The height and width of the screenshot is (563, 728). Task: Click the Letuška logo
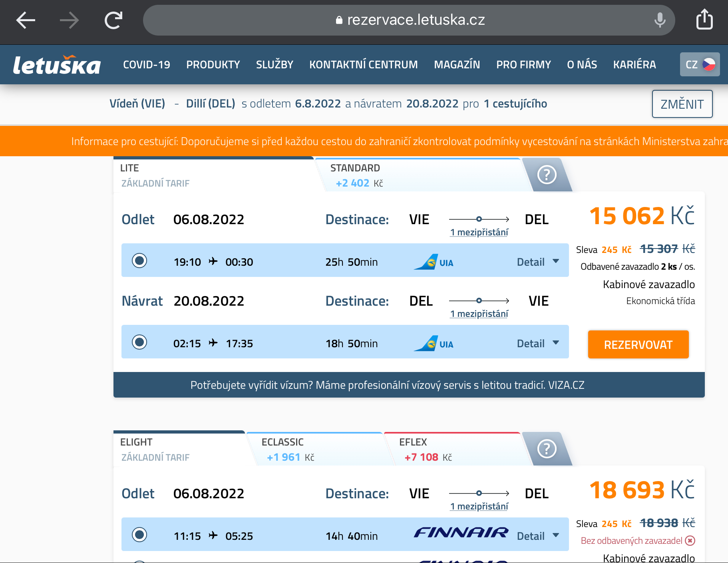pos(57,65)
